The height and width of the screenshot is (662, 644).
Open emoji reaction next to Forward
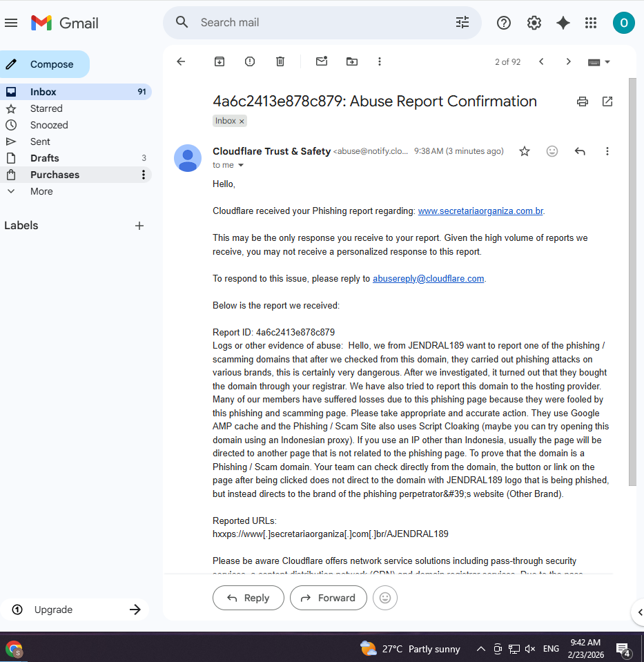coord(384,598)
